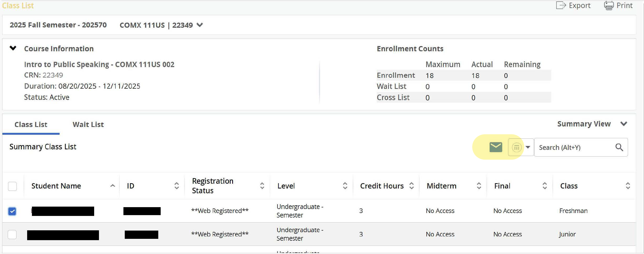Click the Export icon
644x254 pixels.
pos(561,6)
